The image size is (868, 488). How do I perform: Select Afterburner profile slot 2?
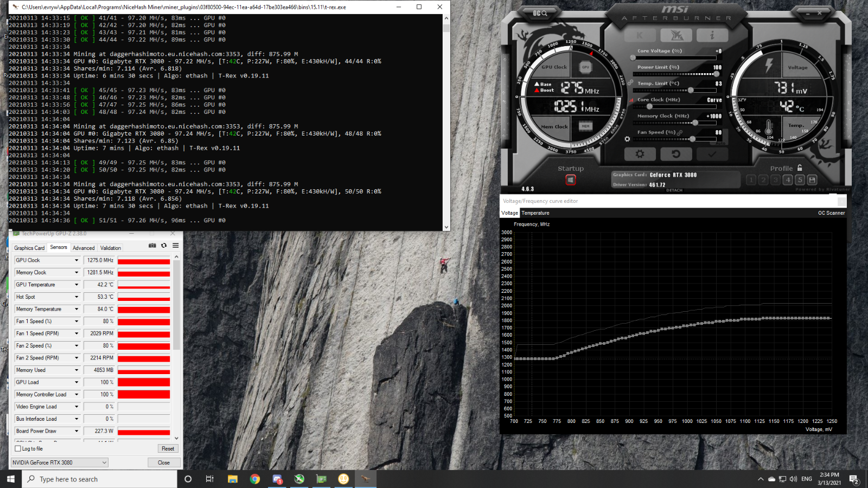(x=763, y=179)
